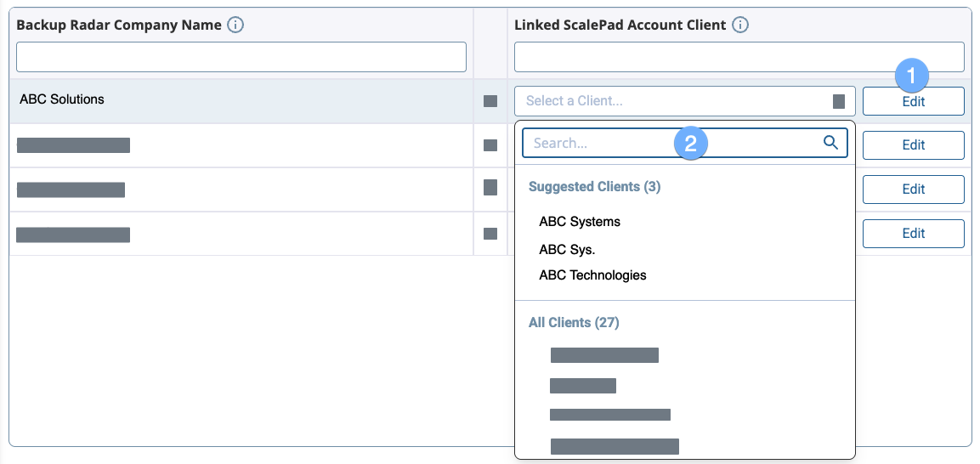Choose ABC Systems from suggested clients
Viewport: 980px width, 464px height.
(x=580, y=222)
